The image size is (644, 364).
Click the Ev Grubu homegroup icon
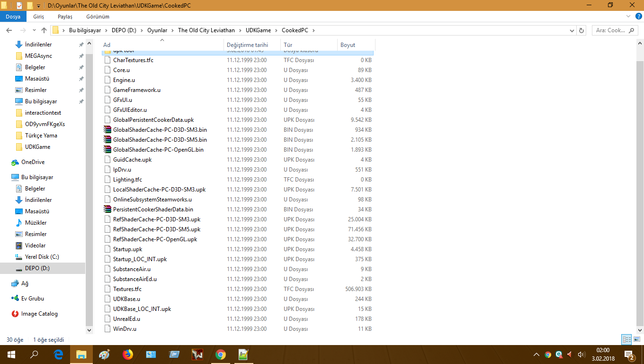(15, 299)
